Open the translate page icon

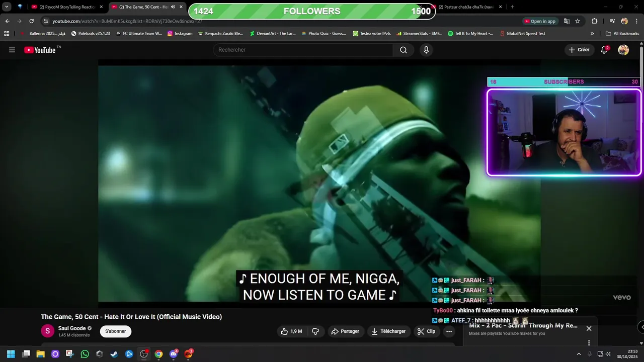567,21
